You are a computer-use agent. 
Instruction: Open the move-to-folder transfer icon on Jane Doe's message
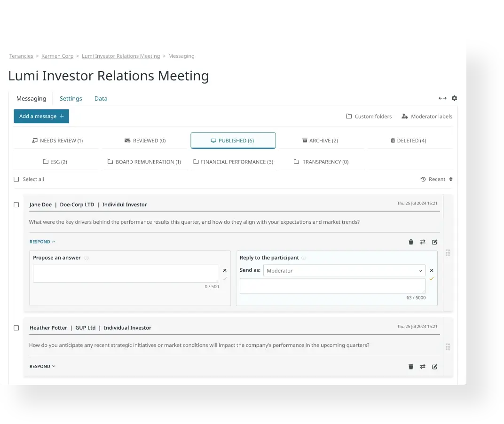click(422, 242)
